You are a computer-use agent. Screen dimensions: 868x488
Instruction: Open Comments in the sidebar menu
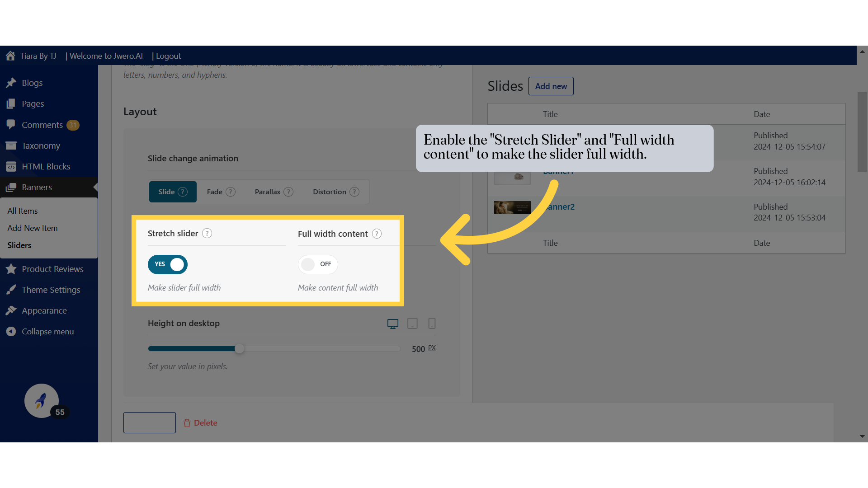(42, 125)
